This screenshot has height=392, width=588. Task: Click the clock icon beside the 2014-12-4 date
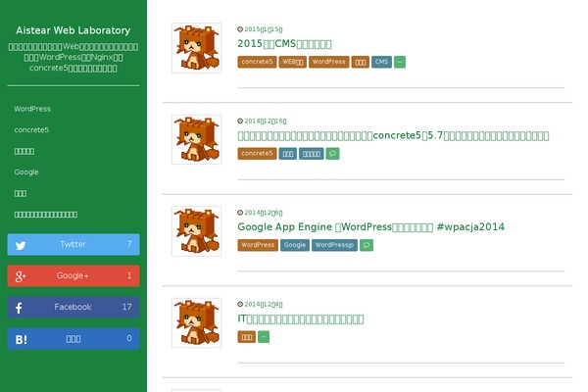click(240, 304)
